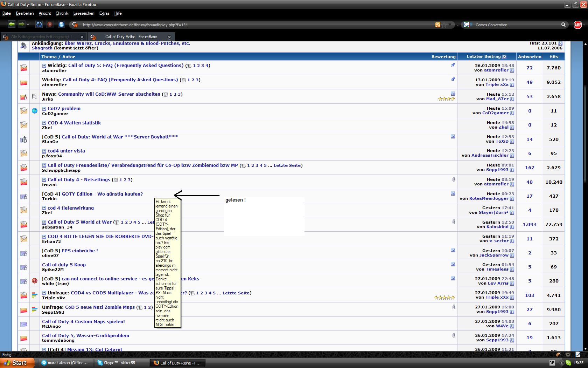Viewport: 588px width, 368px height.
Task: Open the Datei menu
Action: tap(7, 13)
